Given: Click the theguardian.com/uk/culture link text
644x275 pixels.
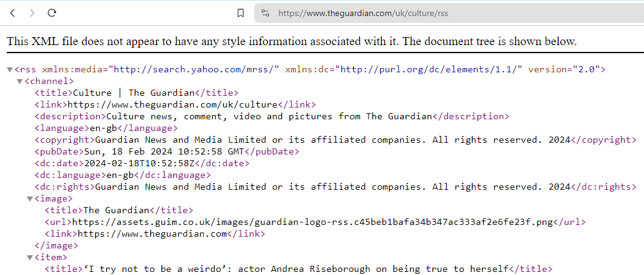Looking at the screenshot, I should pyautogui.click(x=173, y=105).
